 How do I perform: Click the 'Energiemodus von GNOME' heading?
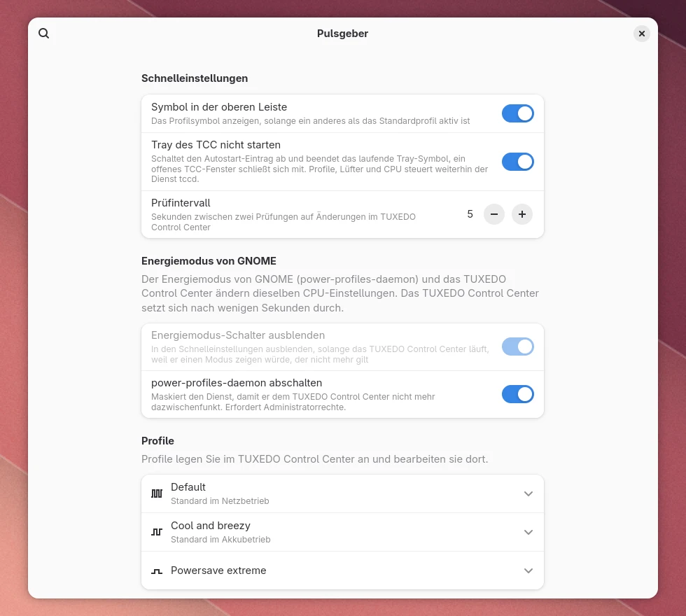[x=209, y=261]
